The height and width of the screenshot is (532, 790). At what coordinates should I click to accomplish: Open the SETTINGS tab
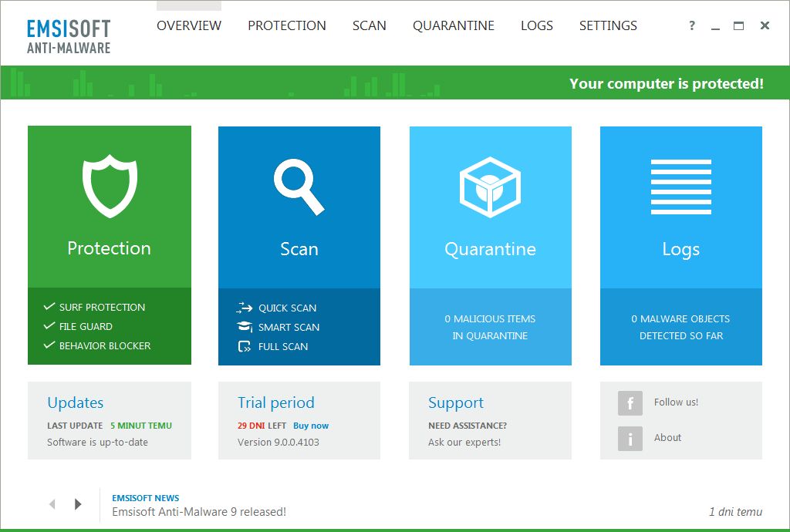coord(608,25)
